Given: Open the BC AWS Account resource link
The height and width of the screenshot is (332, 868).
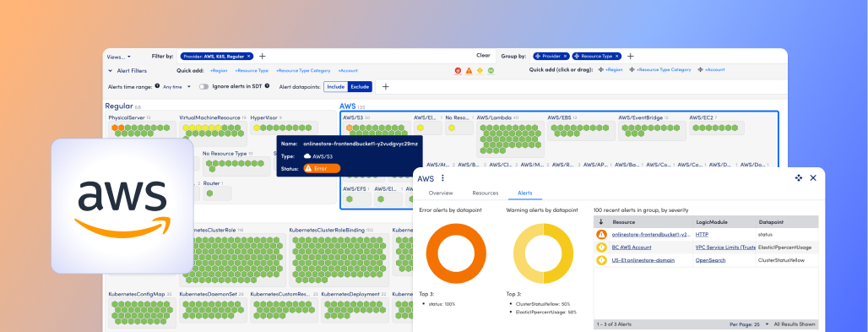Looking at the screenshot, I should point(632,248).
